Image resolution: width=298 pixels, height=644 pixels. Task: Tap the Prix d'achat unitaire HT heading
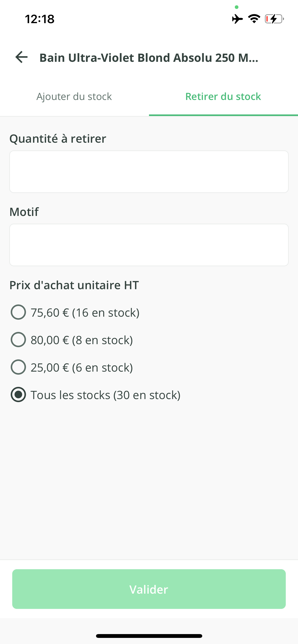74,285
